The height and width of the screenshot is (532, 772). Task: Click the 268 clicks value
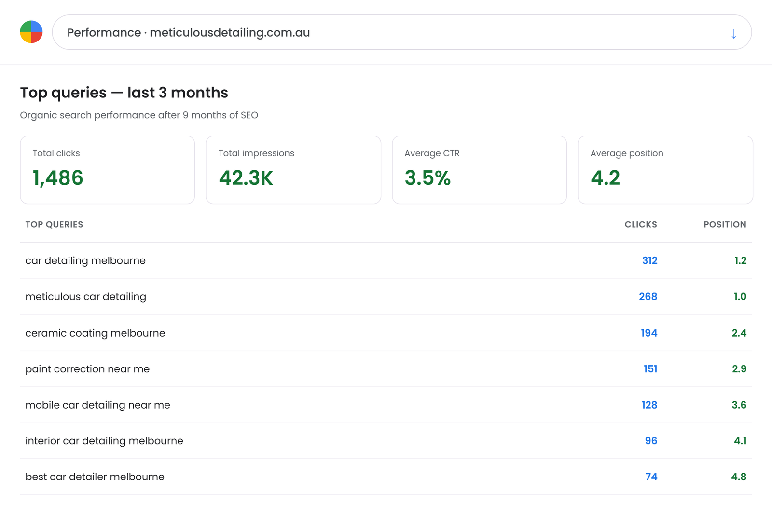[648, 297]
